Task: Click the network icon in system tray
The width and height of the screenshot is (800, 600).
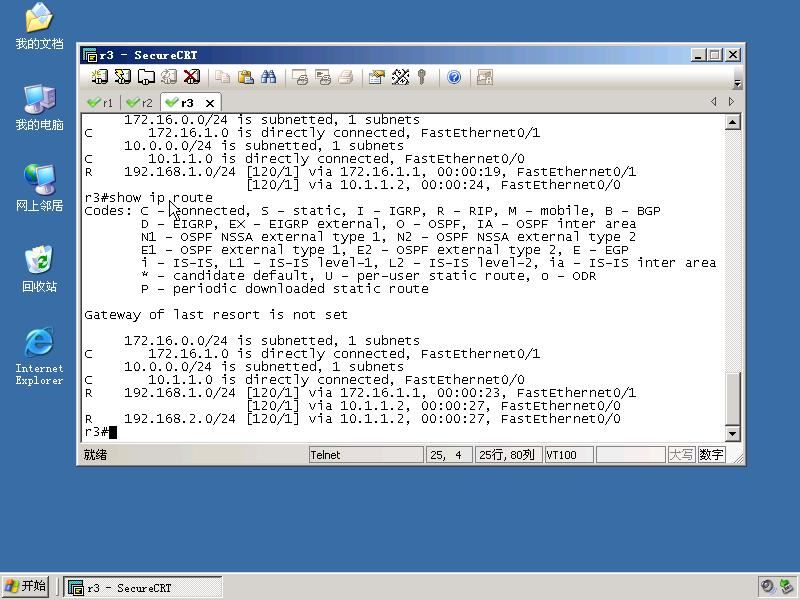Action: tap(786, 586)
